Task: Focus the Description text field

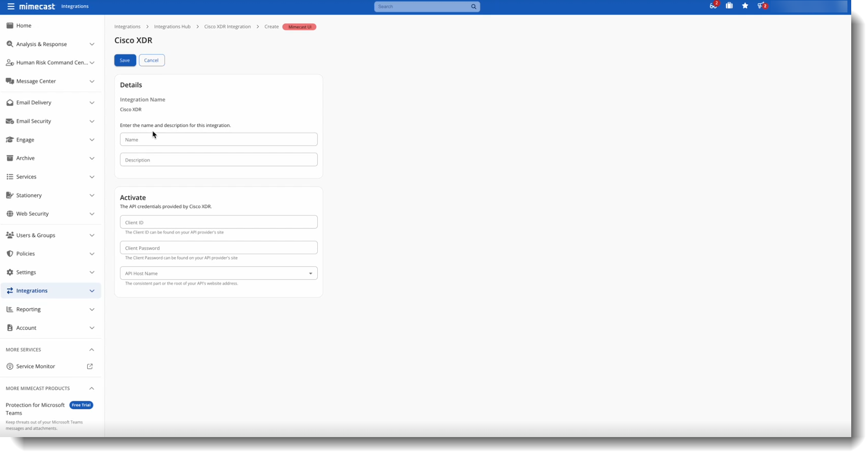Action: tap(218, 160)
